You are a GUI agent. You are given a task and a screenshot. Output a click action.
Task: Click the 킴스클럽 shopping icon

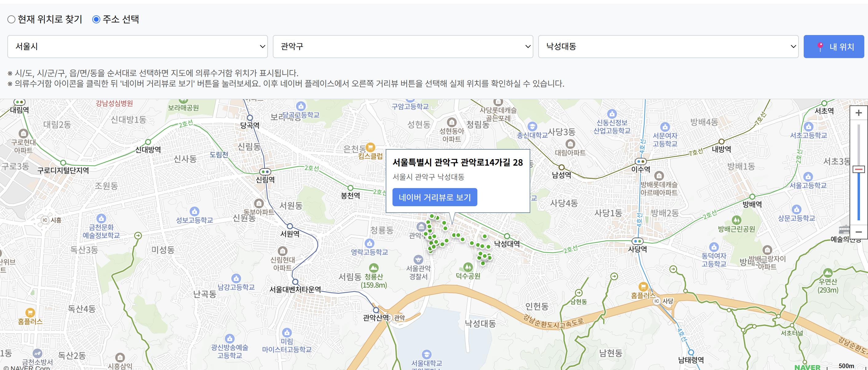pyautogui.click(x=370, y=147)
